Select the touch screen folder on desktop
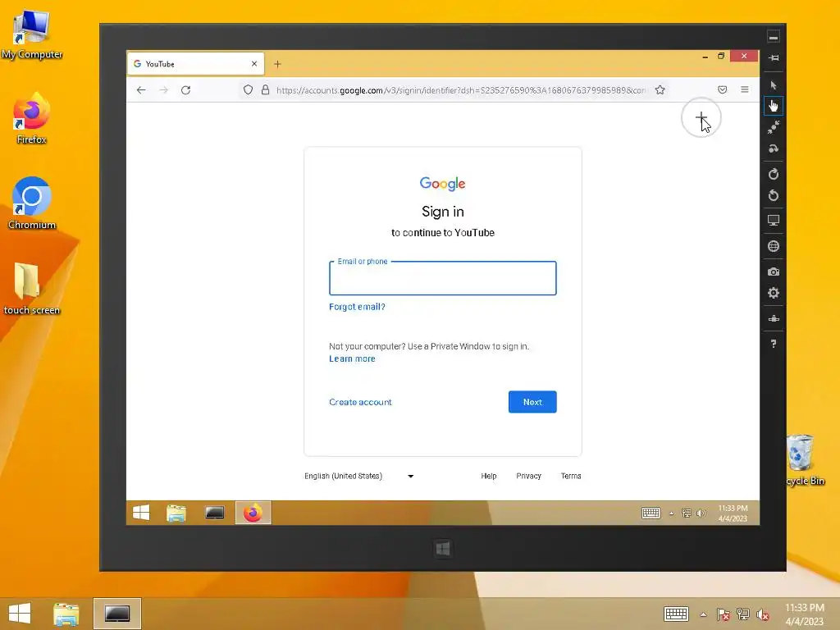840x630 pixels. 32,289
